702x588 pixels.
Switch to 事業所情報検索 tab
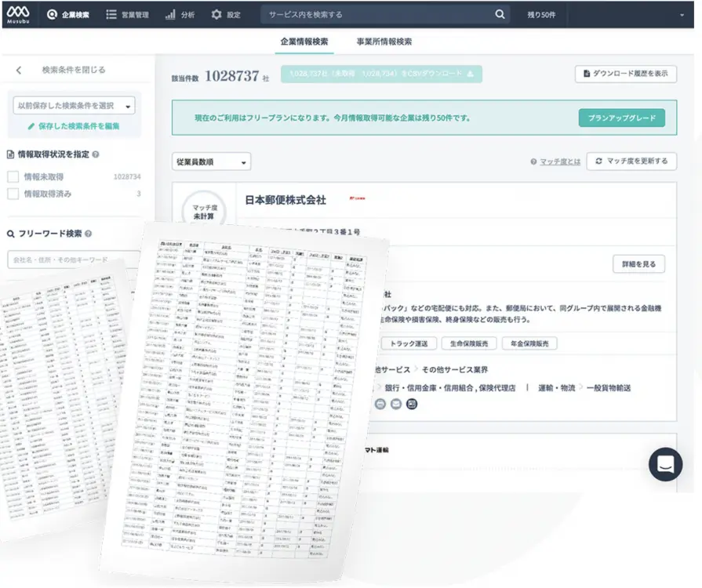tap(384, 42)
